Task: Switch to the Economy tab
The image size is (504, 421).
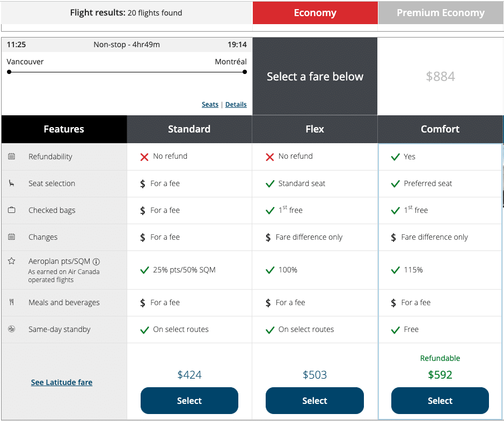Action: [315, 13]
